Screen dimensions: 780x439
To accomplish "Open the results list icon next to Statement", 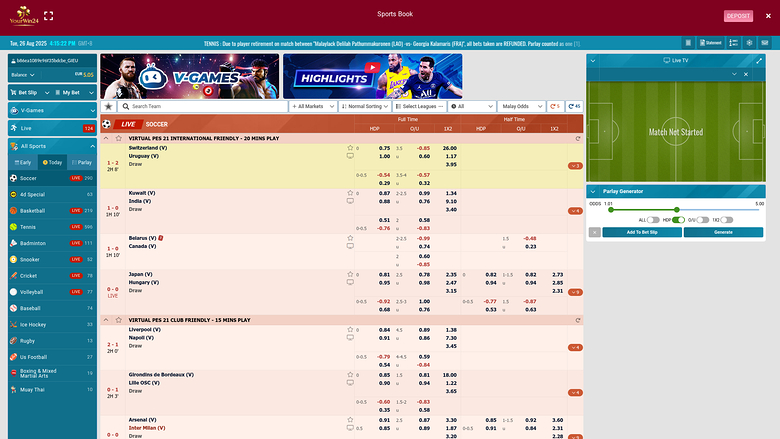I will point(733,43).
